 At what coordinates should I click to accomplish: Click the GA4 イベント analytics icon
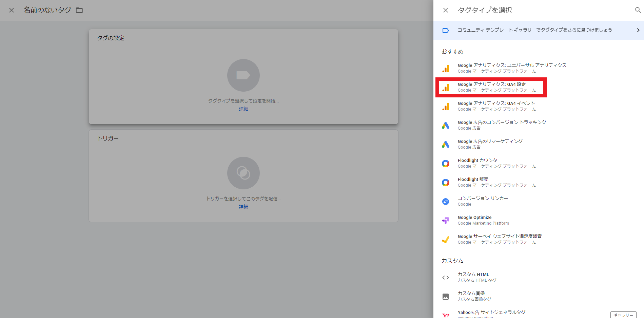click(446, 107)
